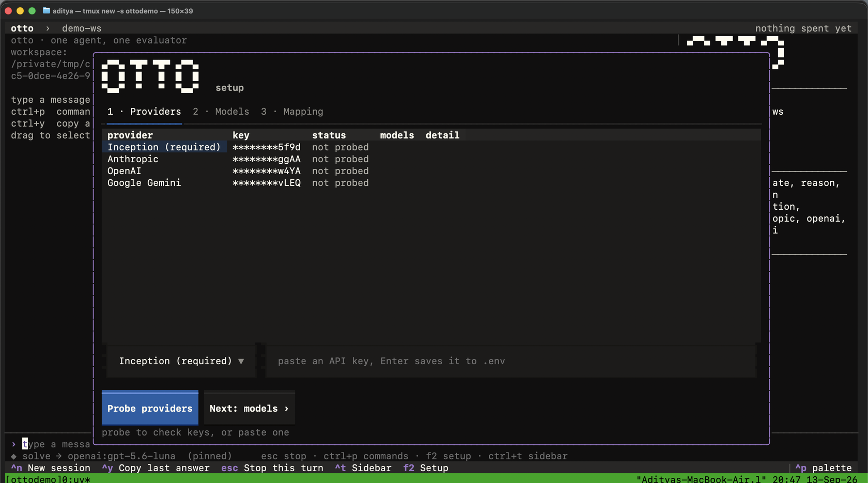Click the tmux clock showing 20:47

pyautogui.click(x=786, y=479)
